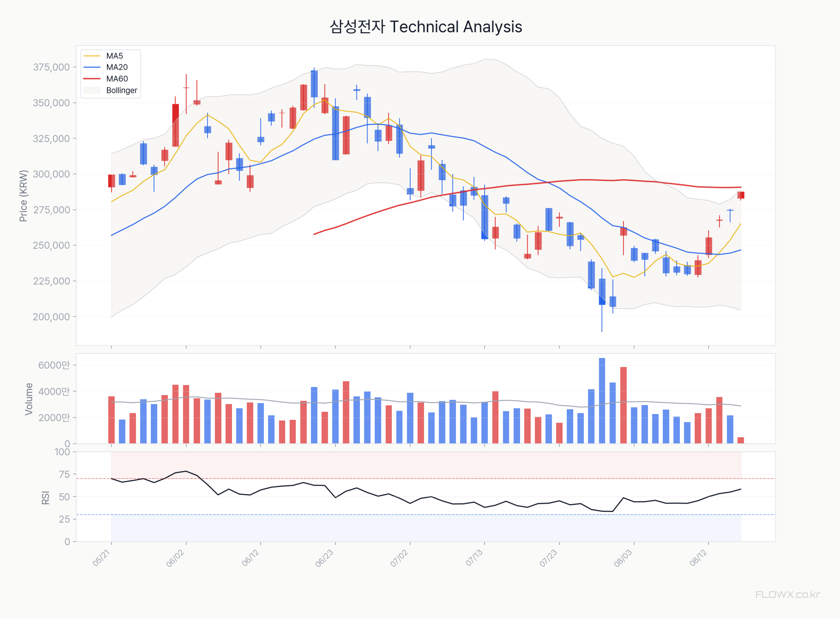Click the '08/03' date label

click(623, 558)
